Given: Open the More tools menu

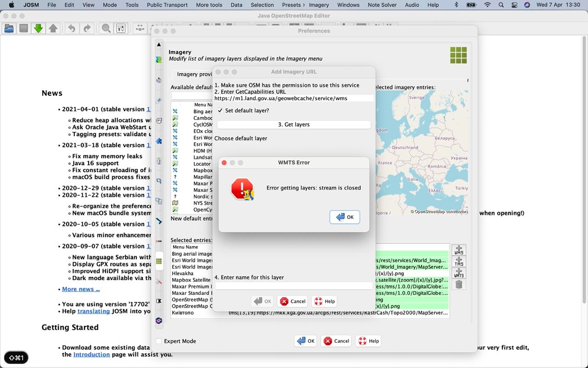Looking at the screenshot, I should point(209,5).
